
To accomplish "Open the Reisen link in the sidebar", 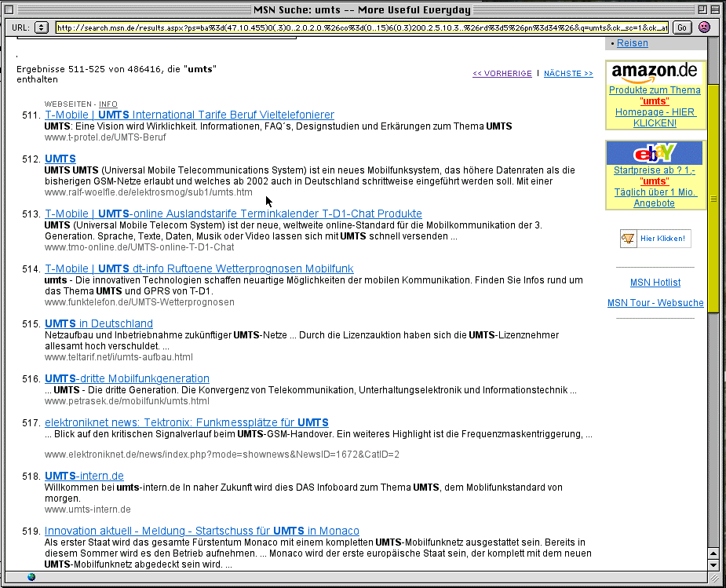I will pos(633,43).
